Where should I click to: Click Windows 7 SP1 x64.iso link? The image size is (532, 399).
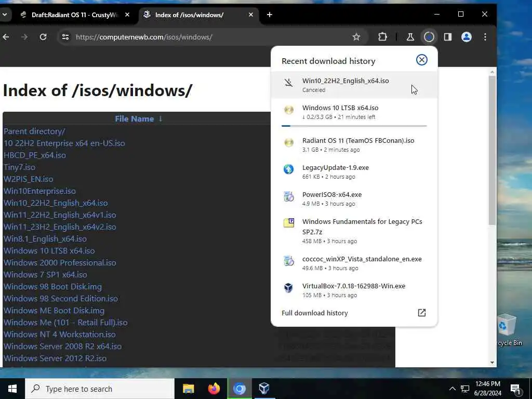coord(45,274)
